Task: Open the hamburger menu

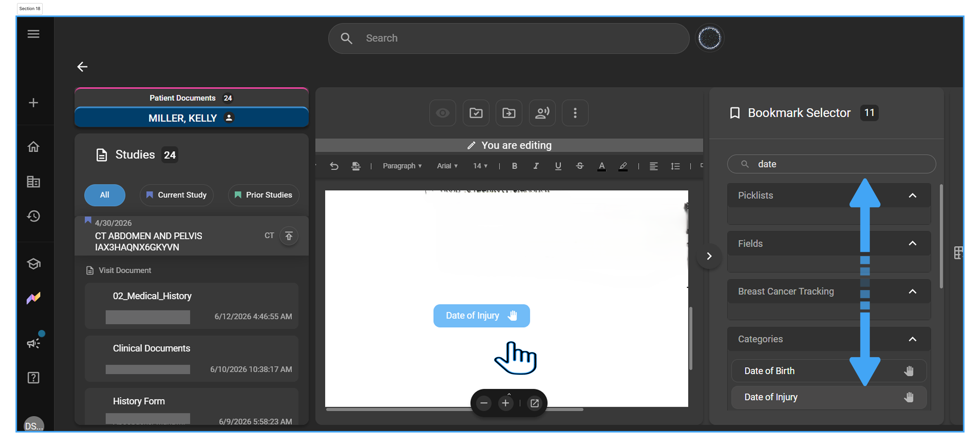Action: point(33,34)
